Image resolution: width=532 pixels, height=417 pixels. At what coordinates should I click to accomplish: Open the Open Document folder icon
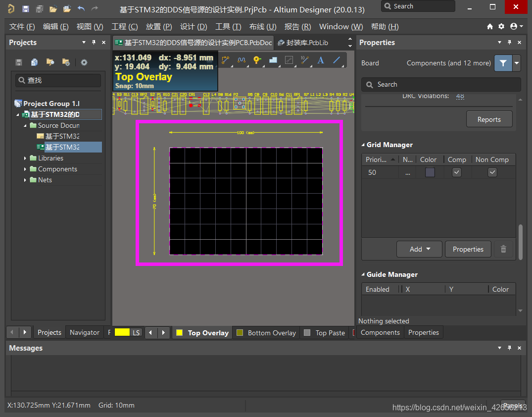[53, 9]
